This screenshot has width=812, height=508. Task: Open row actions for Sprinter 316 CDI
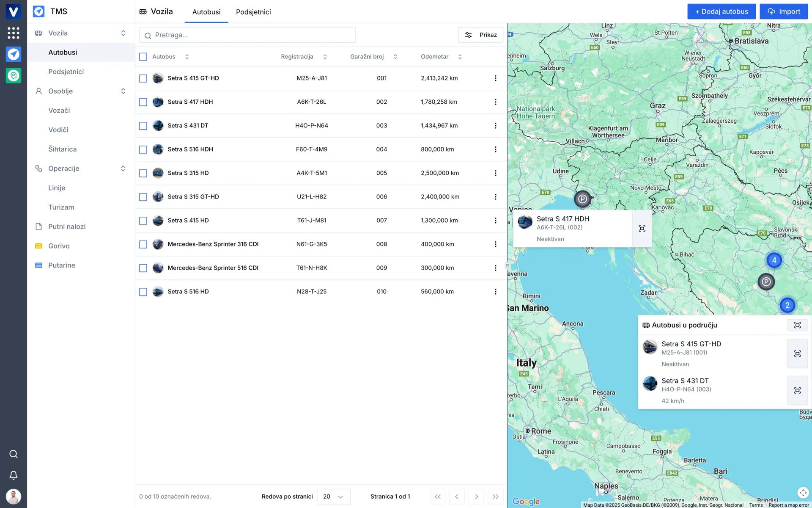(496, 244)
